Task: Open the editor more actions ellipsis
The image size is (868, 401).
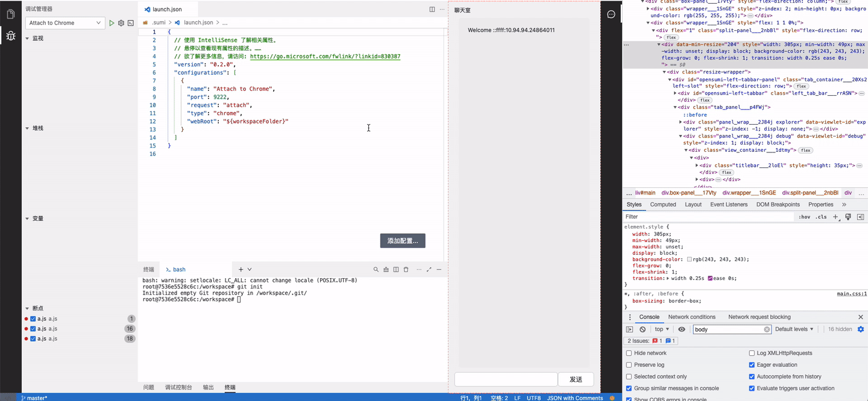Action: (x=442, y=9)
